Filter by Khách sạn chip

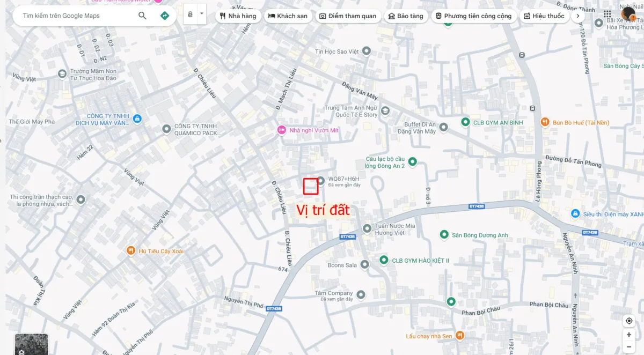pos(288,16)
